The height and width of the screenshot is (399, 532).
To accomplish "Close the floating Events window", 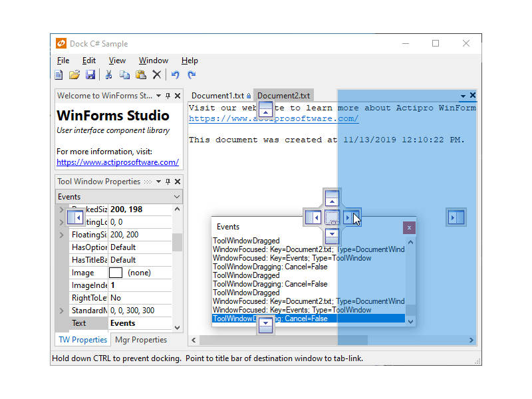I will point(409,227).
